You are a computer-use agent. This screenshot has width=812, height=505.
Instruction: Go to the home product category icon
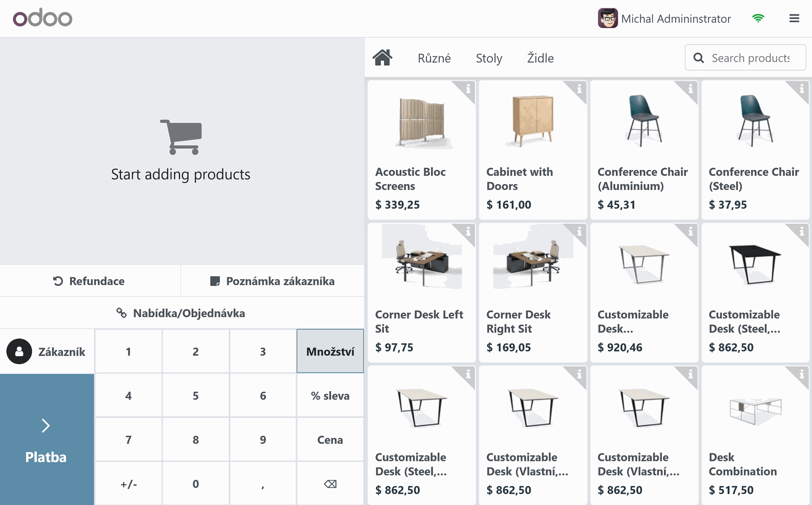pyautogui.click(x=382, y=58)
